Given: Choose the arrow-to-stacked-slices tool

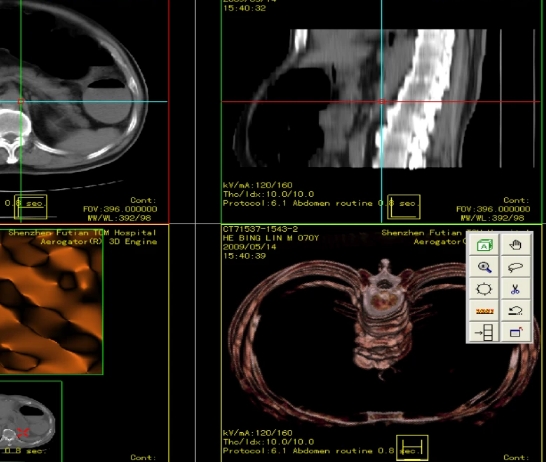Looking at the screenshot, I should (x=484, y=332).
